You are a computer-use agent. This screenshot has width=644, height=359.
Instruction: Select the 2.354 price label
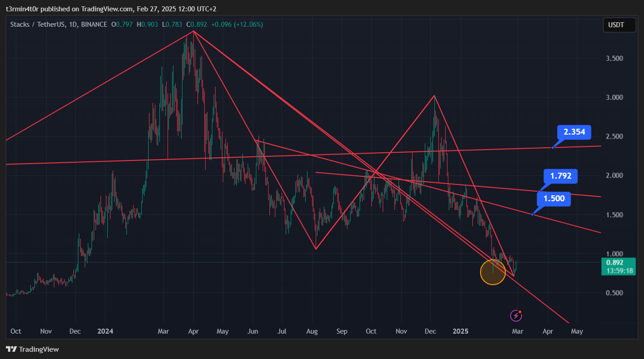coord(574,132)
